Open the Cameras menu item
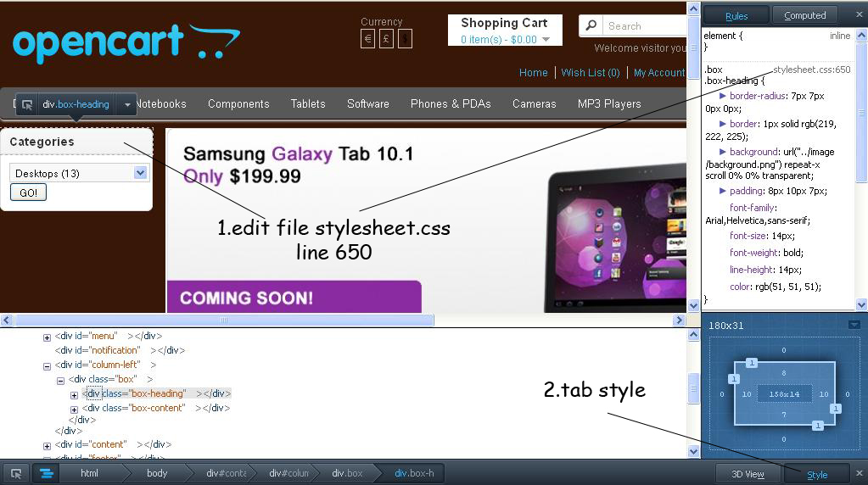 [535, 103]
